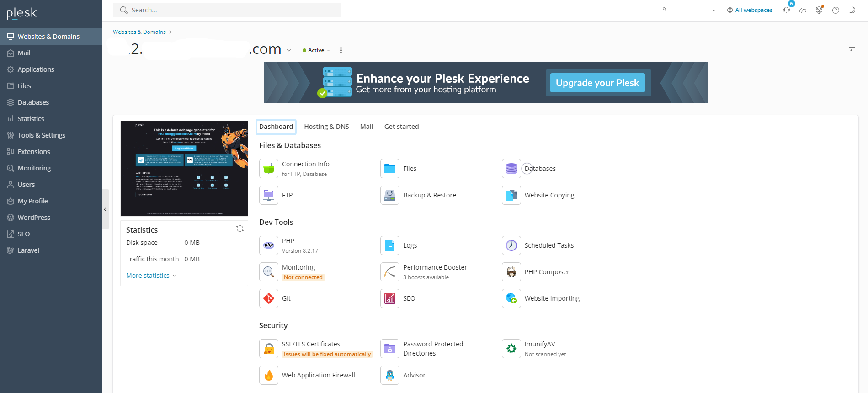Screen dimensions: 868x393
Task: Click the Plesk logo
Action: click(21, 13)
